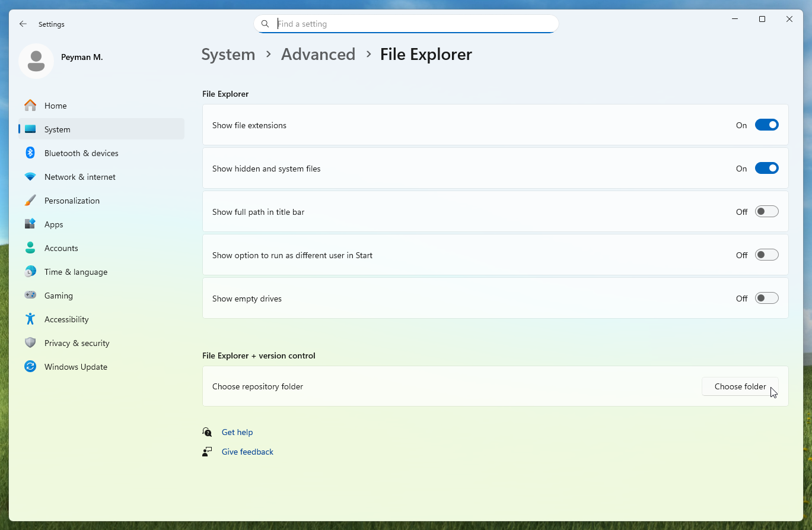Go to Advanced in the breadcrumb
The image size is (812, 530).
click(318, 55)
